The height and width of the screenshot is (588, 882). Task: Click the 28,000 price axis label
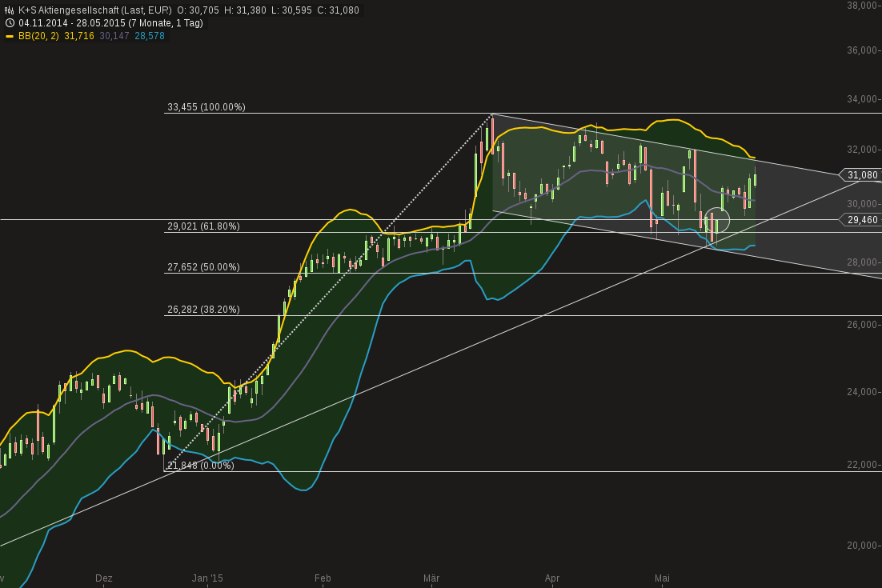coord(862,262)
